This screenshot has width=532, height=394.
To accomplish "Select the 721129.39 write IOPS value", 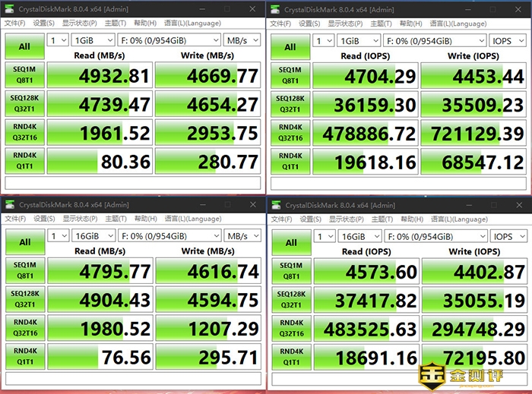I will [x=473, y=133].
